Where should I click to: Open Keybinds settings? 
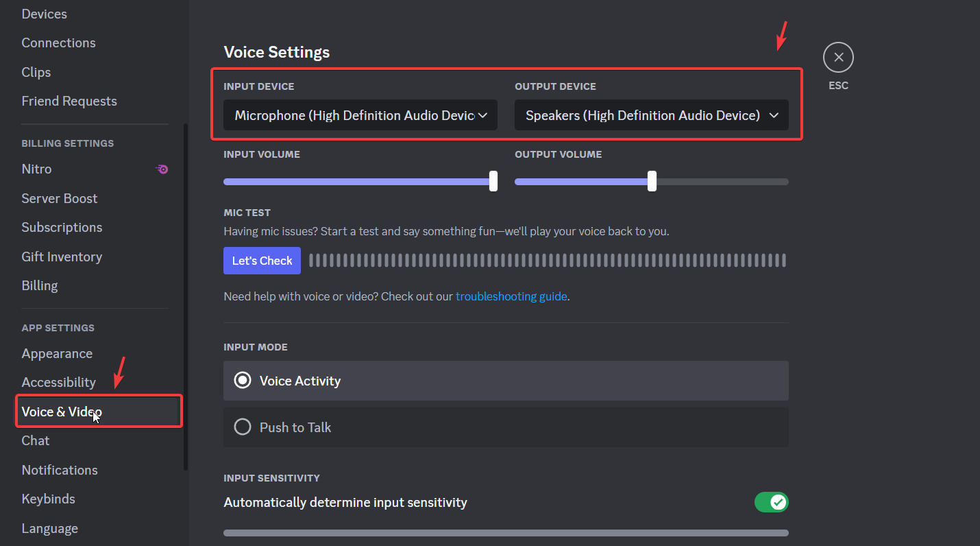coord(48,499)
